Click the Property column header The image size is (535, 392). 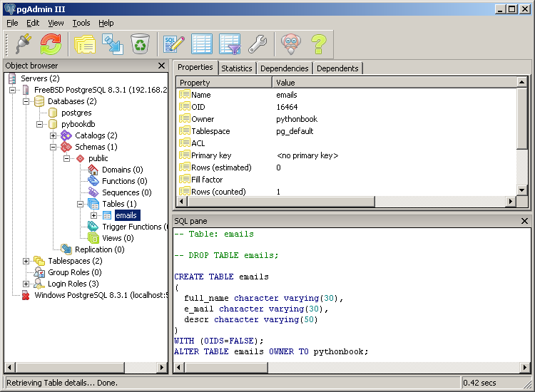pyautogui.click(x=224, y=83)
